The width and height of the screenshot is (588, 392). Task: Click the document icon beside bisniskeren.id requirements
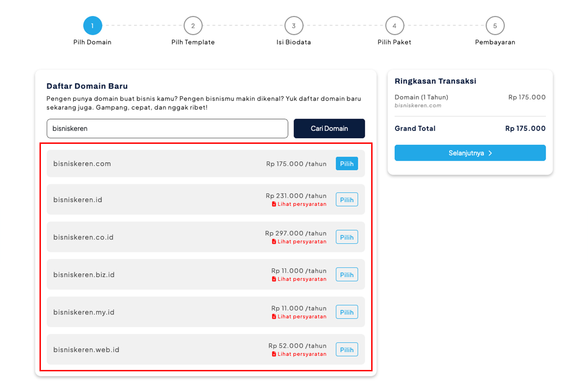click(x=274, y=204)
